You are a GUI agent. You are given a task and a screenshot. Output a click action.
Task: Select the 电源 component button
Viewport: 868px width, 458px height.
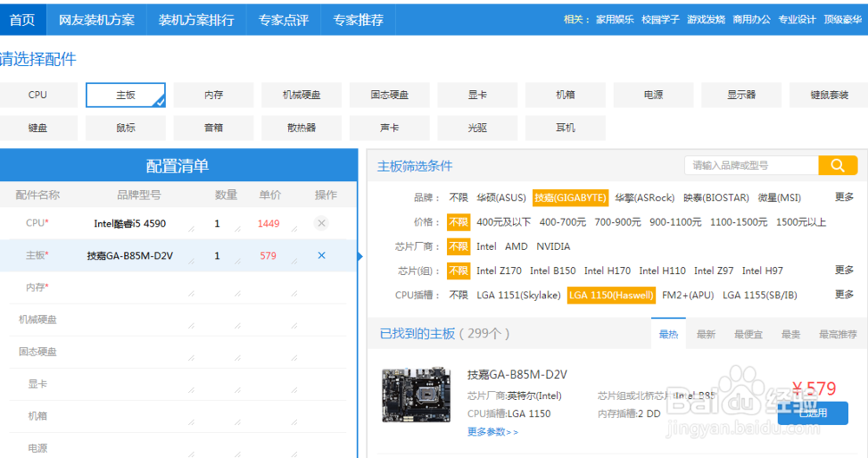(x=654, y=95)
